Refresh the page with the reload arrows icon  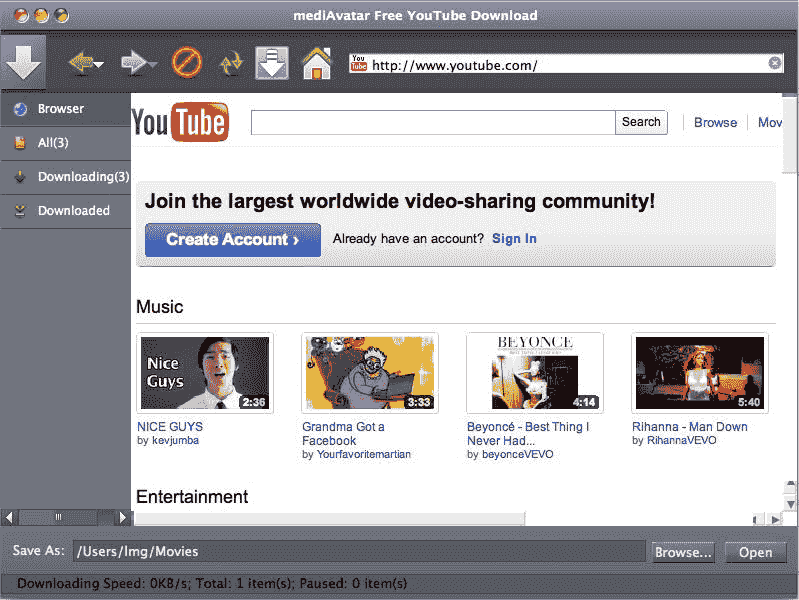230,63
